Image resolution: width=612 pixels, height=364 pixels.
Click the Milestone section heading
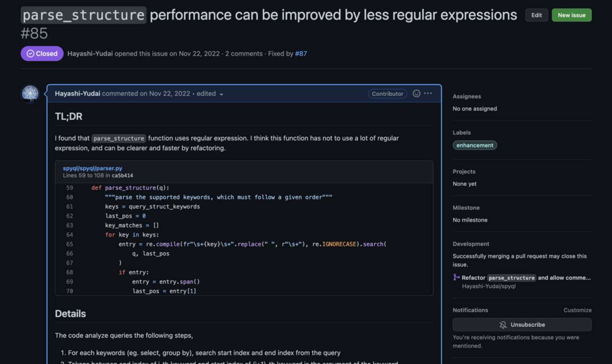pyautogui.click(x=466, y=208)
